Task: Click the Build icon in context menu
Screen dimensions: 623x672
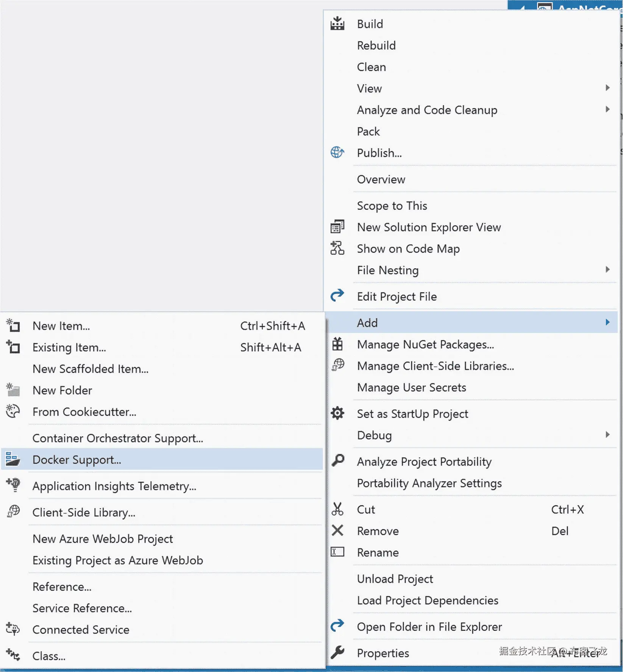Action: coord(337,24)
